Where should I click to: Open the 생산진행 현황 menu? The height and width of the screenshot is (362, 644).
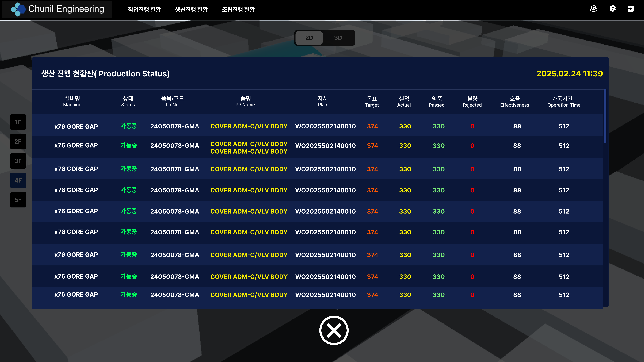tap(191, 9)
